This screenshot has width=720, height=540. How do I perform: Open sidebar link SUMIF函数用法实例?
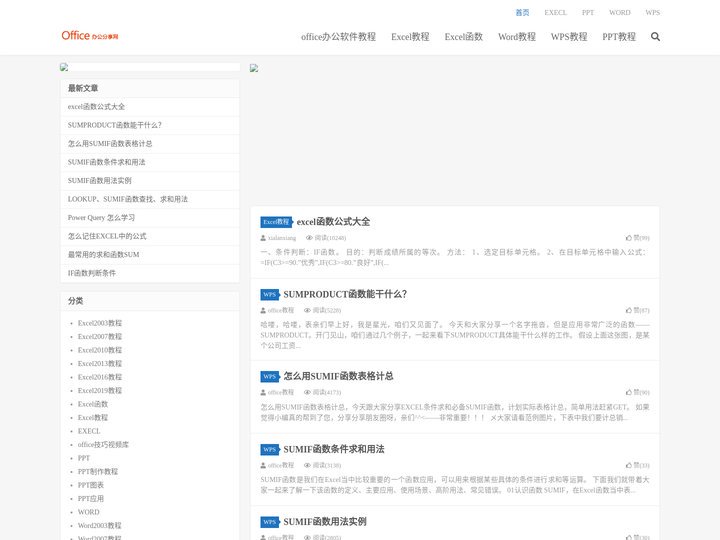coord(100,180)
